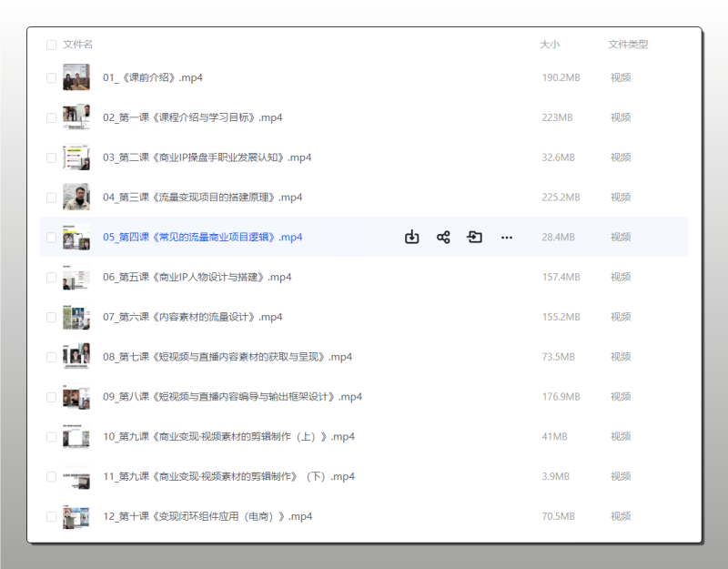
Task: Open 07_第六课《内容素材的流量设计》.mp4
Action: click(192, 317)
